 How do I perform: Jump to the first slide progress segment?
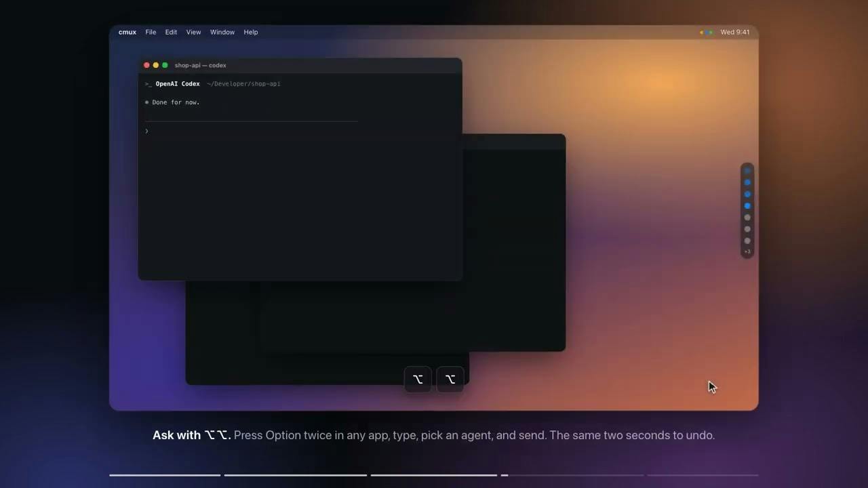(165, 475)
